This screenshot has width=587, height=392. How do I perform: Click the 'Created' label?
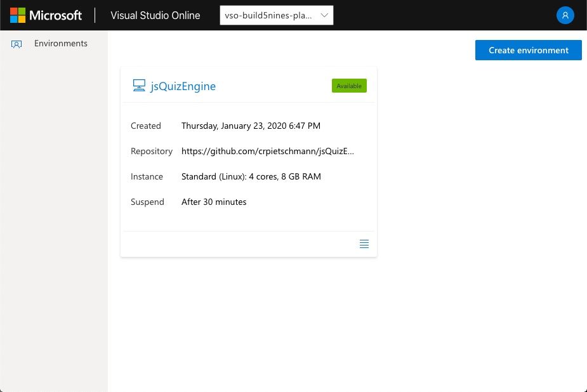[145, 126]
